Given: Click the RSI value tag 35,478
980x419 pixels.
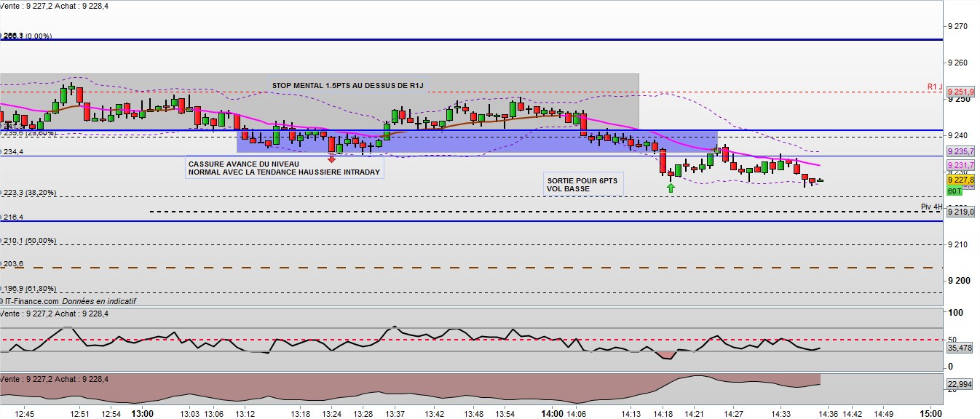Looking at the screenshot, I should [960, 348].
